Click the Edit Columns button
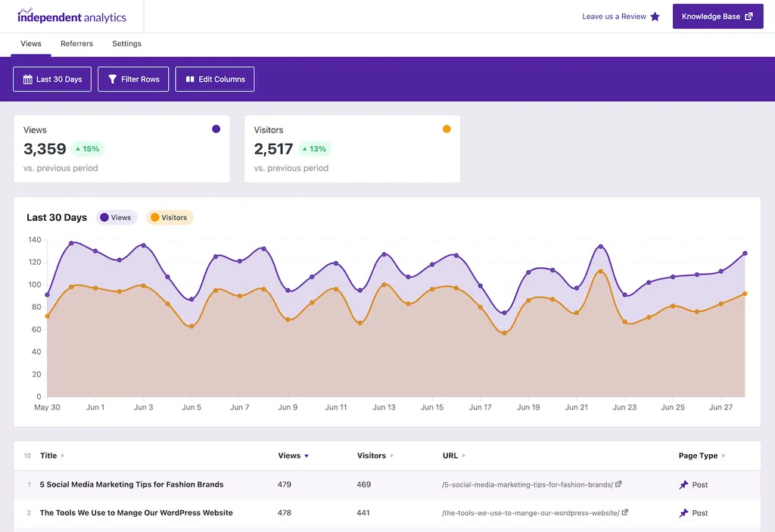775x532 pixels. pos(214,79)
